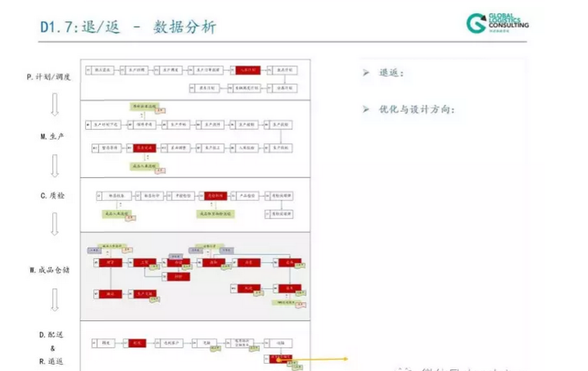Click the 退返: bullet text
588x371 pixels.
point(391,73)
